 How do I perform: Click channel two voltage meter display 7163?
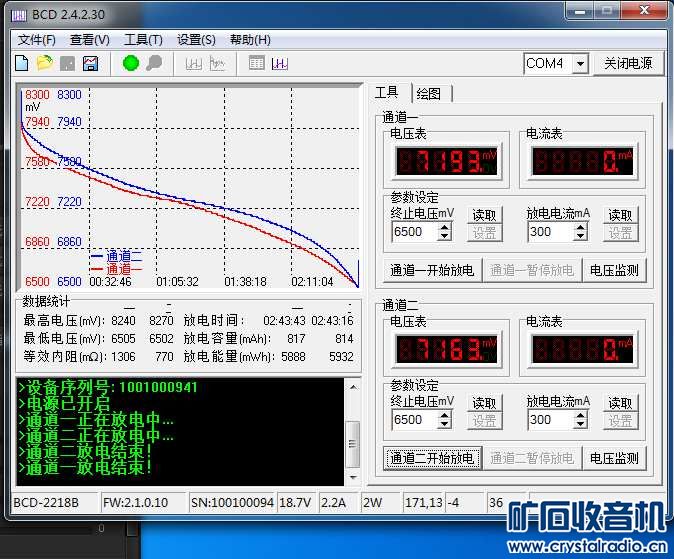pos(447,349)
